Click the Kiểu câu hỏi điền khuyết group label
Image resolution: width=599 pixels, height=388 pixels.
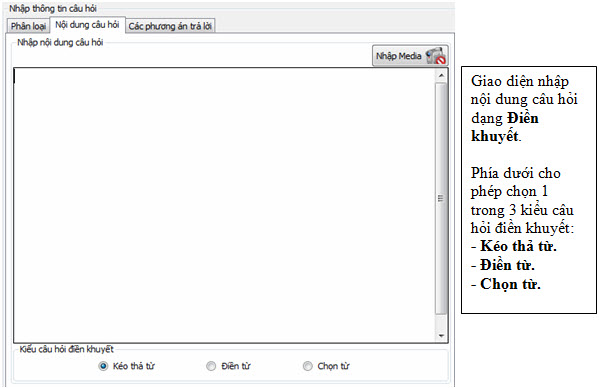pyautogui.click(x=66, y=349)
